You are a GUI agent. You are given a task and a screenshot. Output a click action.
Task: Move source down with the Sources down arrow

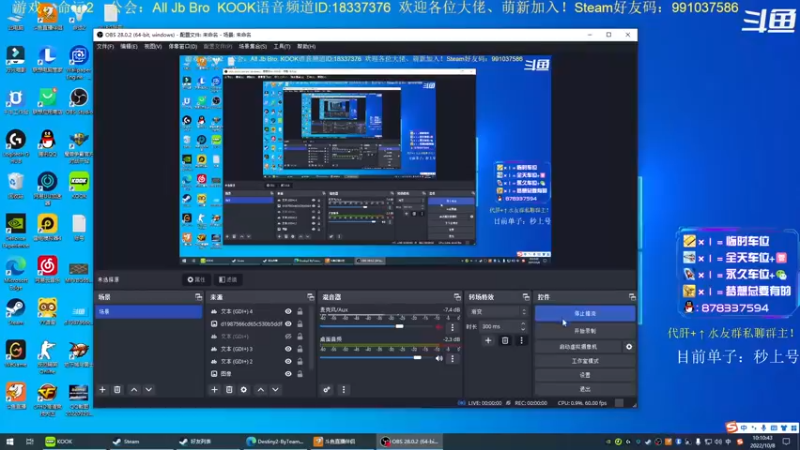[x=276, y=390]
